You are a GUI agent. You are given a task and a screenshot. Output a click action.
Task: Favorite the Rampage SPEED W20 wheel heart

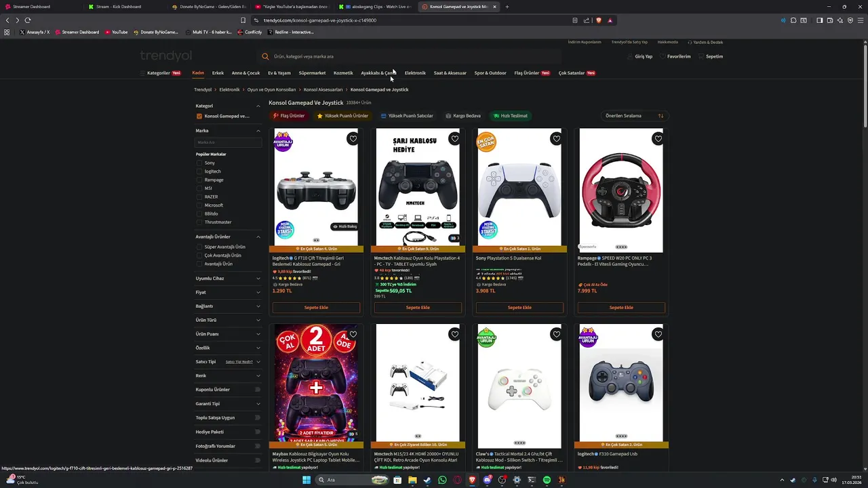[658, 139]
